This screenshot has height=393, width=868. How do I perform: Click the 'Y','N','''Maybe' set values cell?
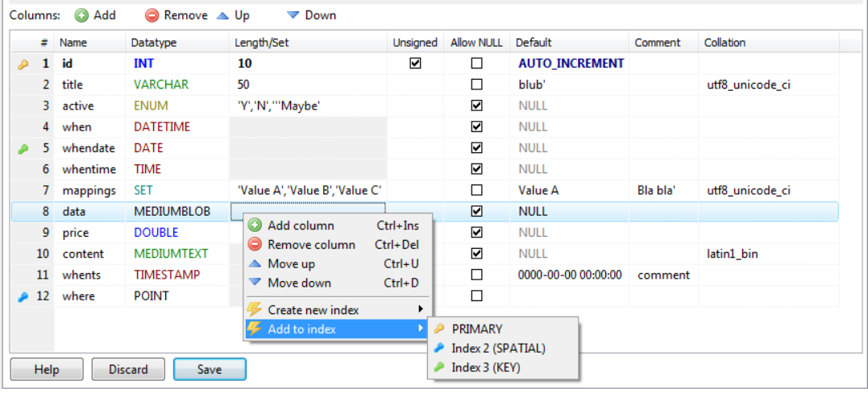pyautogui.click(x=309, y=105)
